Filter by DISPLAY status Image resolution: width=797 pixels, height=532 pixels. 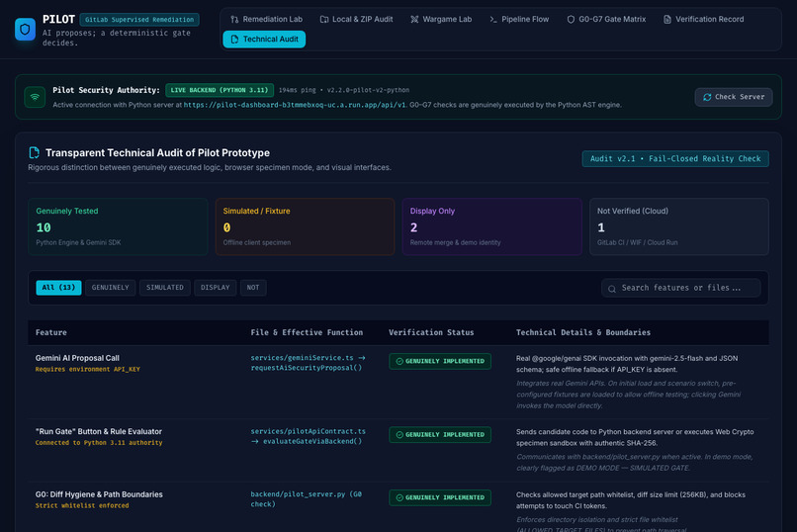[215, 288]
